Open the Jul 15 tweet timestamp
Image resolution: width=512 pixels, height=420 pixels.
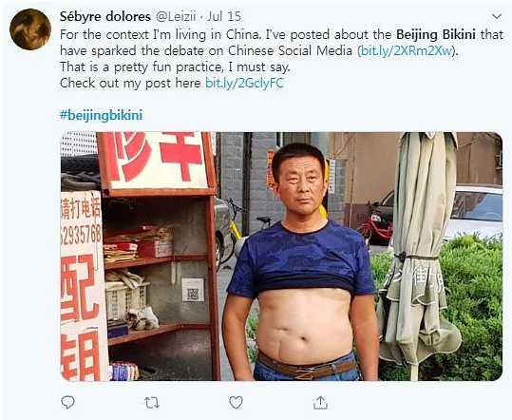coord(224,16)
